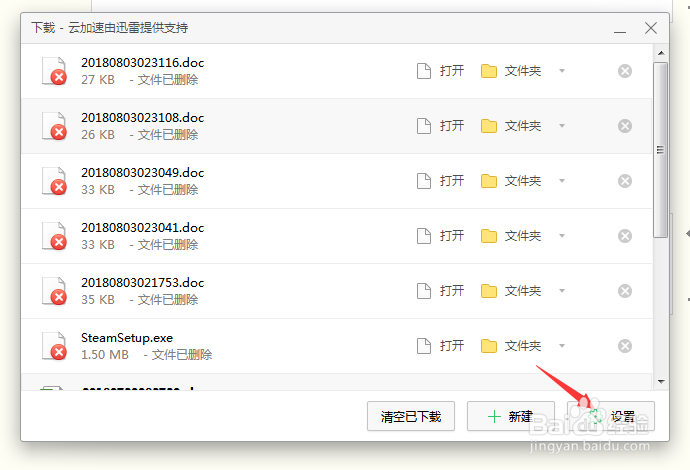Minimize the 下载 window
Screen dimensions: 690x470
click(620, 30)
